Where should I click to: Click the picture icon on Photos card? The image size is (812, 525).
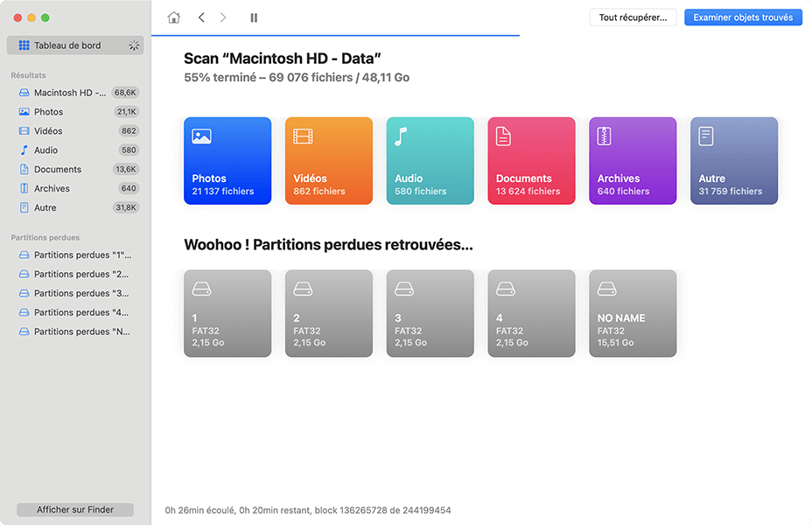pyautogui.click(x=201, y=136)
